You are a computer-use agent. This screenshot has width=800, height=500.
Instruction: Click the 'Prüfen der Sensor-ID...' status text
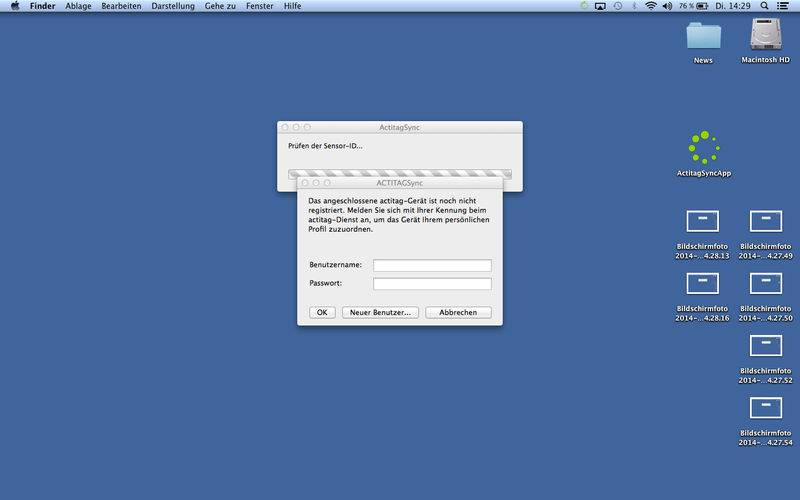(325, 146)
